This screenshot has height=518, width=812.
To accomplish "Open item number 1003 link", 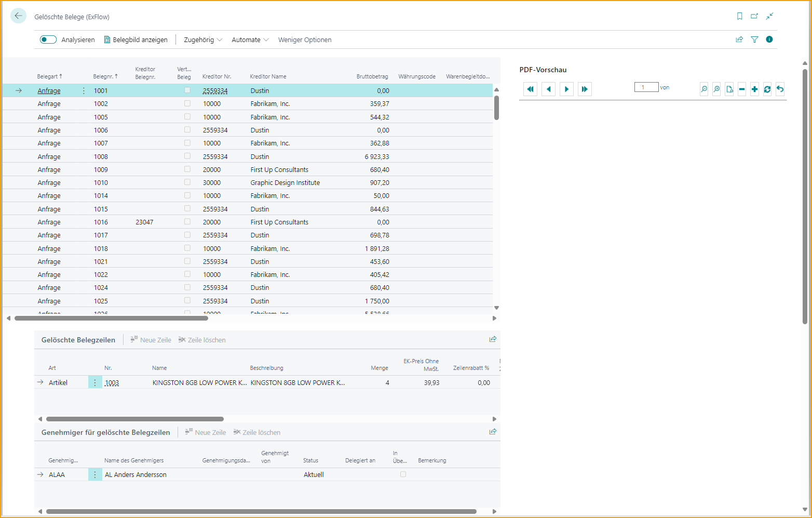I will [x=112, y=382].
